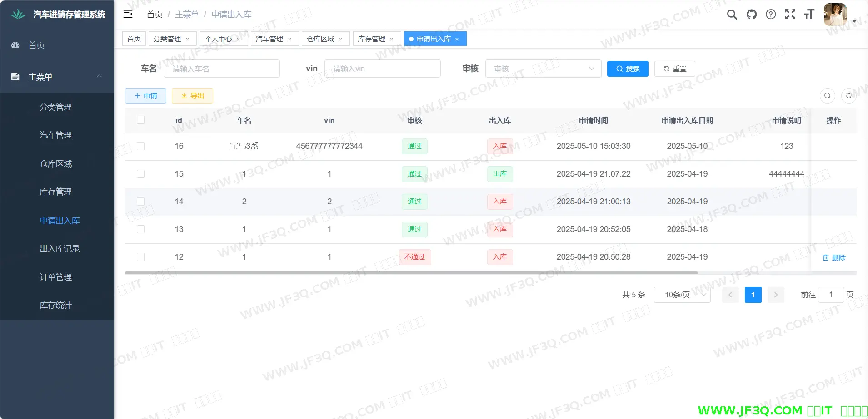Open the font size setting icon

(809, 15)
